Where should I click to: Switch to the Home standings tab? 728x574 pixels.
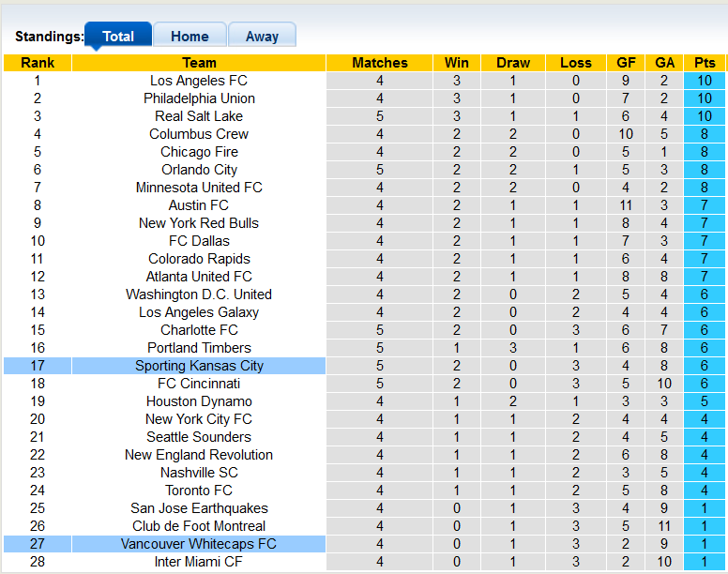point(190,37)
